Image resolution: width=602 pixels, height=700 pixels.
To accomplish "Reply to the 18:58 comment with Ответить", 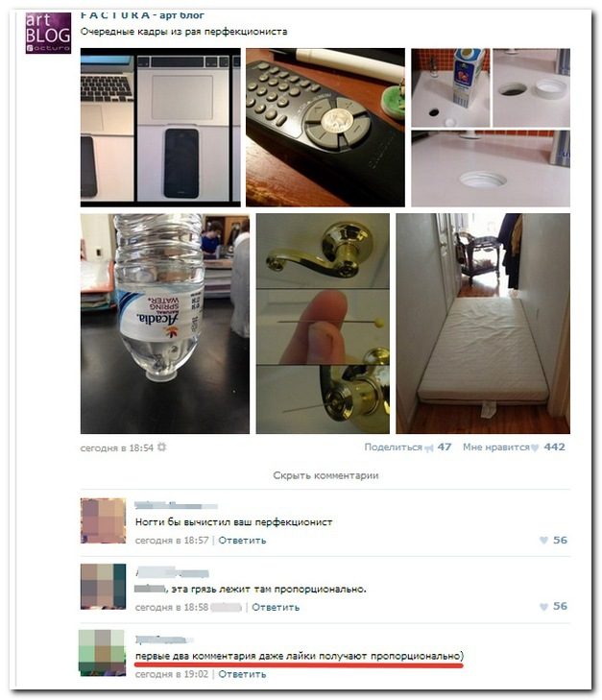I will (x=276, y=607).
